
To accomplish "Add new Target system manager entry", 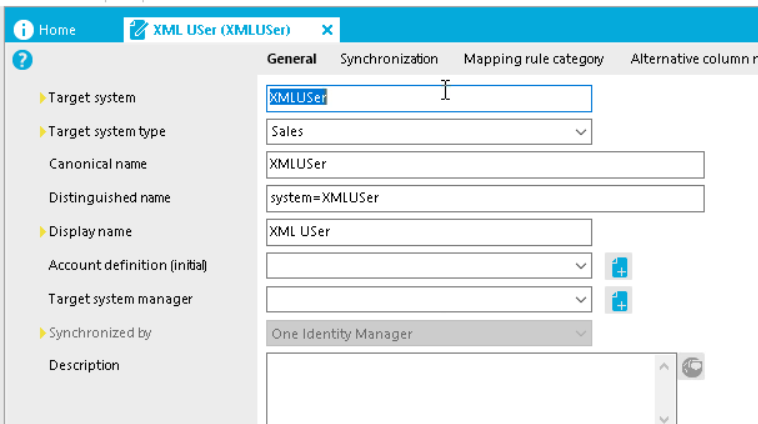I will tap(619, 300).
